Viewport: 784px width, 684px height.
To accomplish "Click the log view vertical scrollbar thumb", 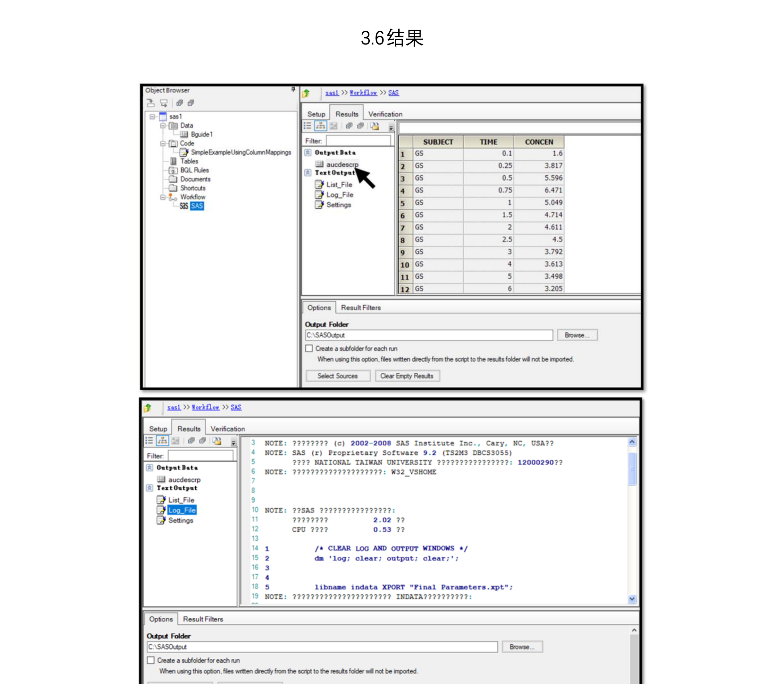I will click(x=632, y=469).
